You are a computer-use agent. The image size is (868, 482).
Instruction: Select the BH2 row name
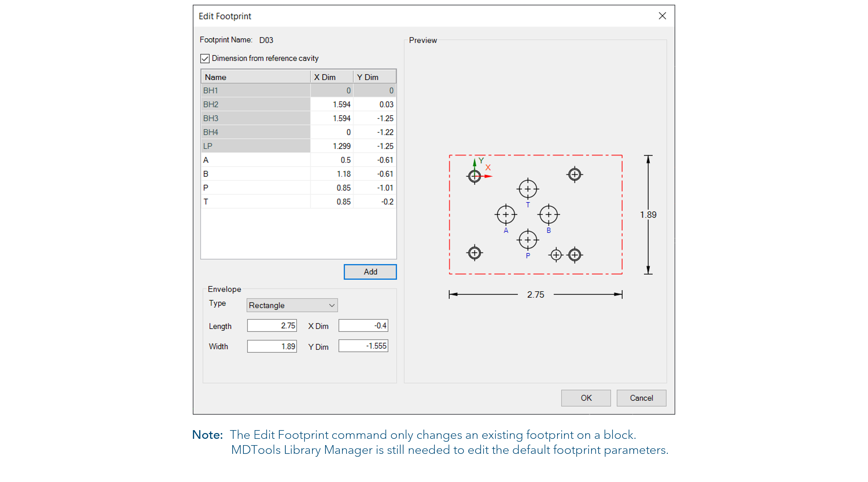click(255, 104)
